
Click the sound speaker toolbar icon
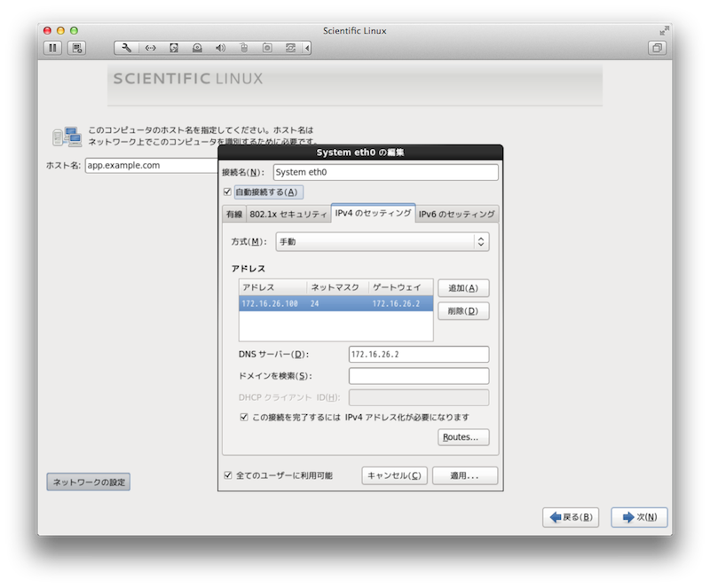point(220,48)
